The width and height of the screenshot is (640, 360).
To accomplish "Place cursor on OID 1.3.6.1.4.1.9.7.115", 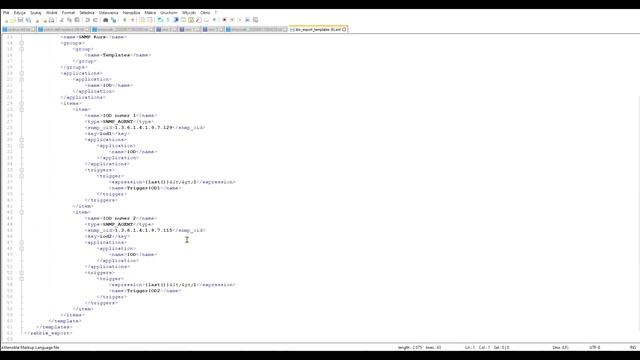I will tap(143, 230).
